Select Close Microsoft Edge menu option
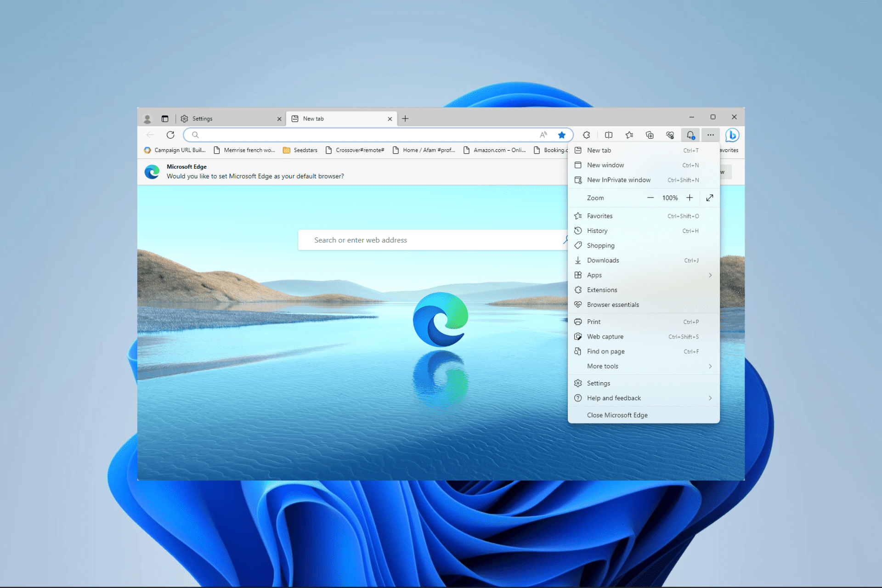This screenshot has height=588, width=882. click(617, 415)
